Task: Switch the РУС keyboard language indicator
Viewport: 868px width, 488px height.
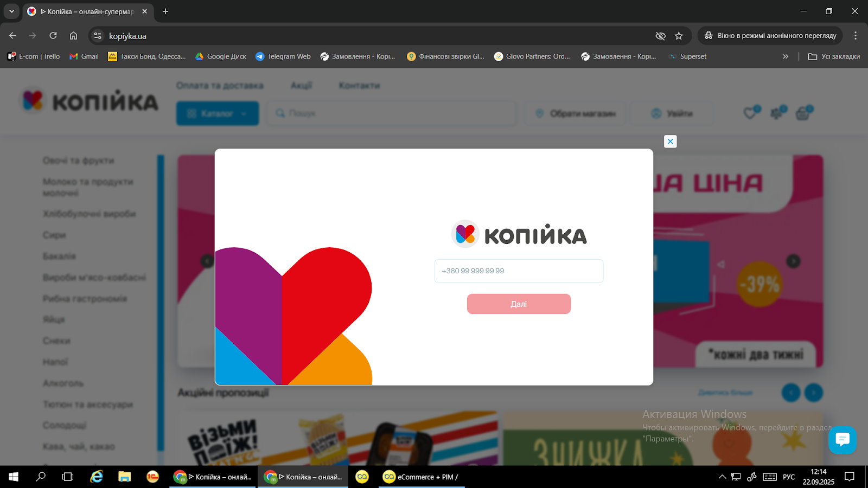Action: [x=789, y=477]
